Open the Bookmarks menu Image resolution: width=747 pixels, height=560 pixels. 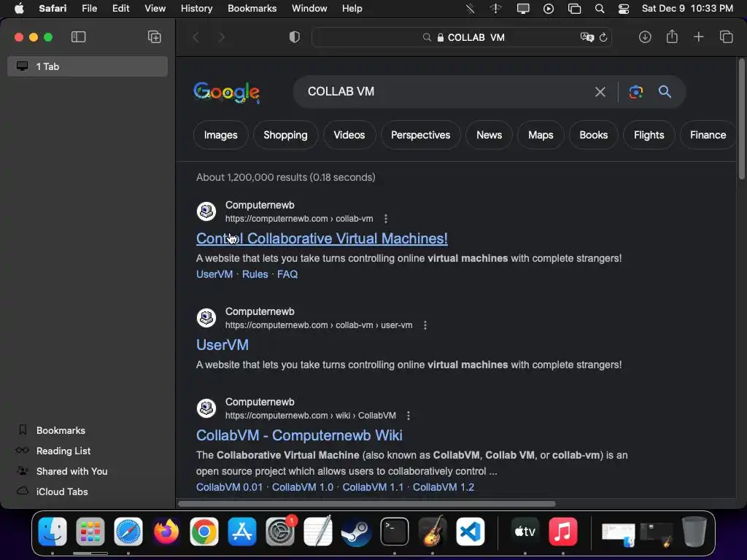point(252,9)
